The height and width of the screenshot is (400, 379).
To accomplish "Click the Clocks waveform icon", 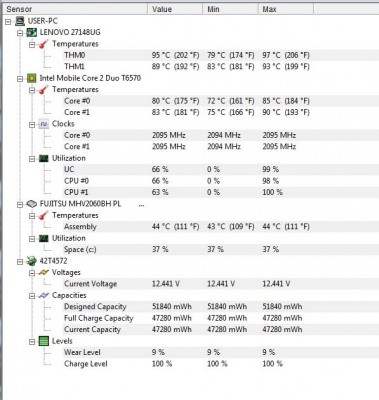I will 44,124.
